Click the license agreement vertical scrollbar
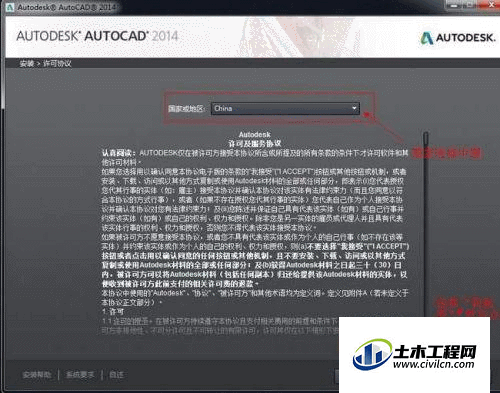The width and height of the screenshot is (500, 393). [x=426, y=223]
